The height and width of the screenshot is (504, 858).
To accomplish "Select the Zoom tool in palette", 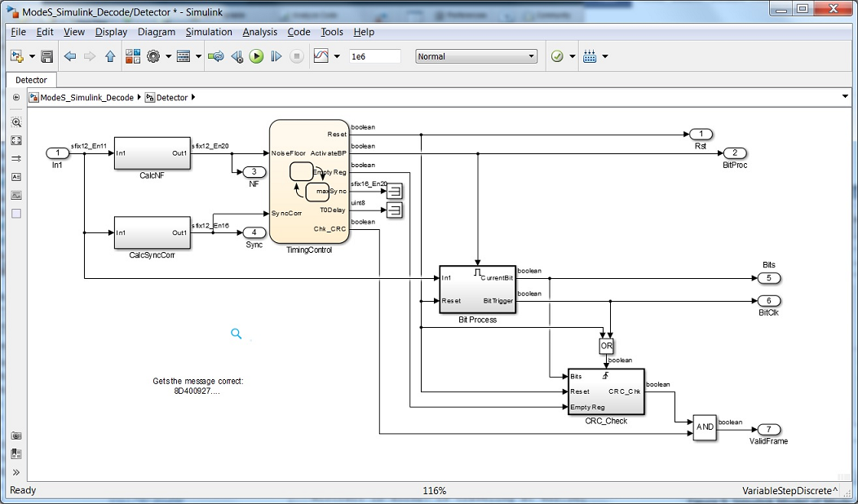I will (16, 122).
